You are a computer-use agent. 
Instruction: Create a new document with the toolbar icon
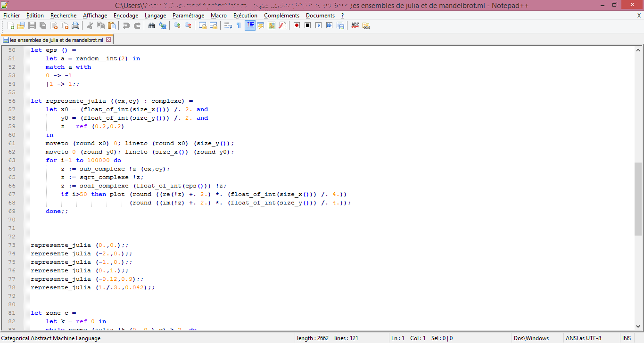coord(10,25)
